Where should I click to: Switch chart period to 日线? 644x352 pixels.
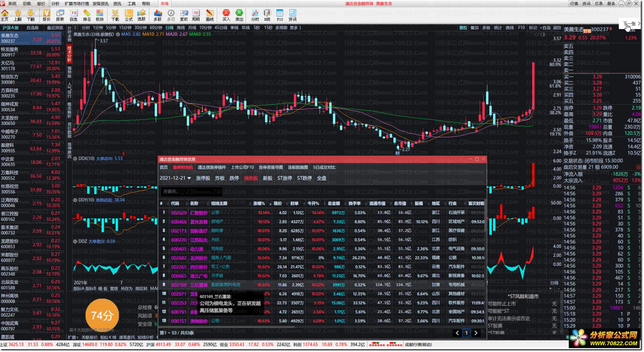(170, 28)
